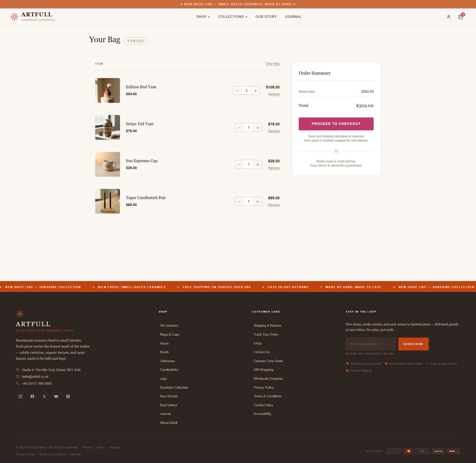Increase Taper Candlestick Pair quantity
Screen dimensions: 476x463
pyautogui.click(x=258, y=202)
